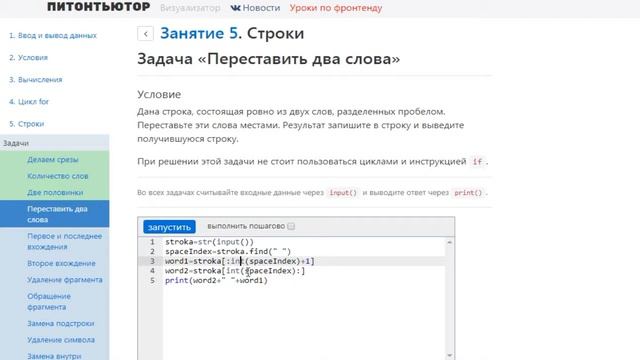The width and height of the screenshot is (640, 360).
Task: Place cursor in line 3 word1=stroka
Action: point(240,261)
